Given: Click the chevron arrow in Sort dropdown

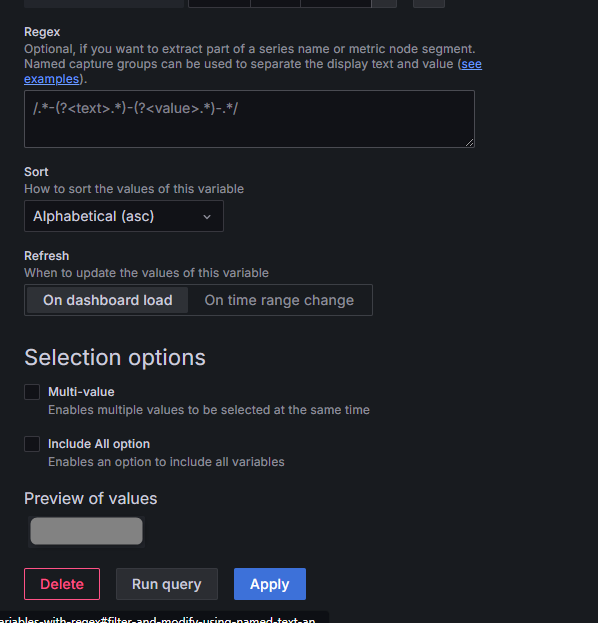Looking at the screenshot, I should coord(207,217).
